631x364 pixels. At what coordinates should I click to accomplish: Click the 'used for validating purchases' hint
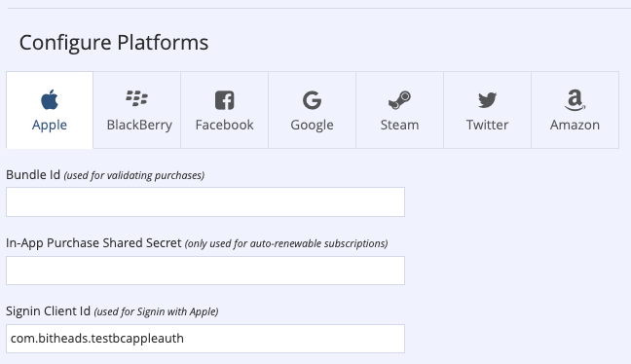[134, 176]
